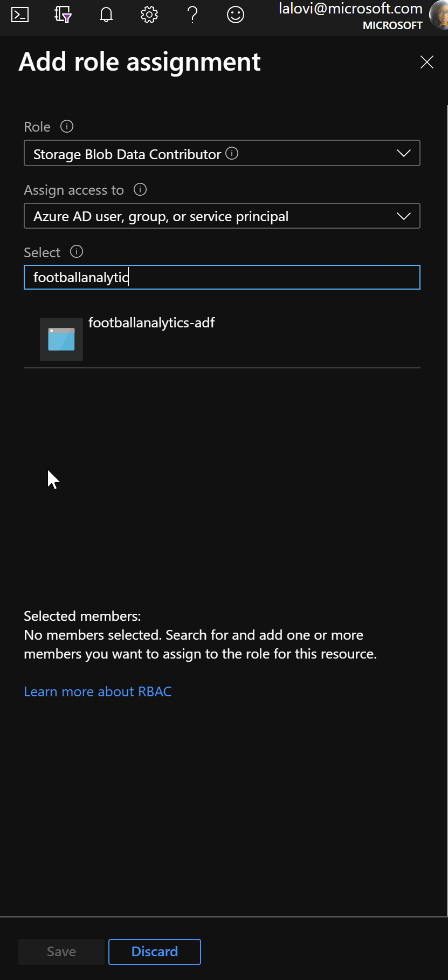Click the info icon next to Select
The width and height of the screenshot is (448, 980).
[77, 252]
